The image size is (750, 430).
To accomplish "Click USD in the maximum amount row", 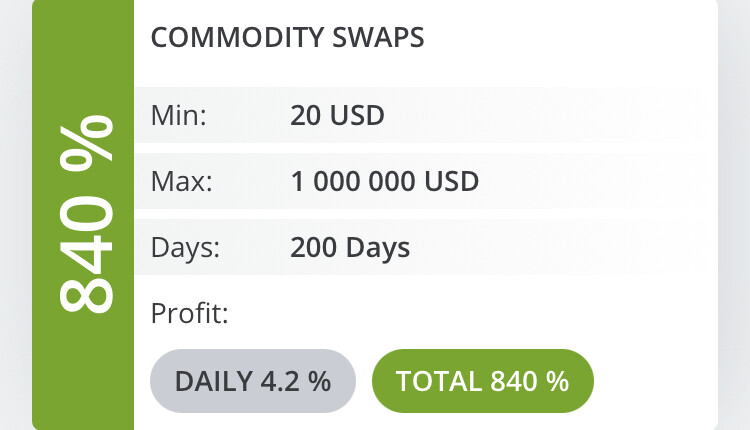I will pos(452,181).
